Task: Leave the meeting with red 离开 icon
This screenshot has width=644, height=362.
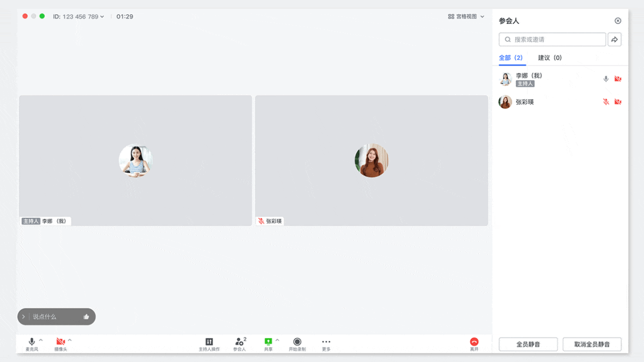Action: [x=474, y=342]
